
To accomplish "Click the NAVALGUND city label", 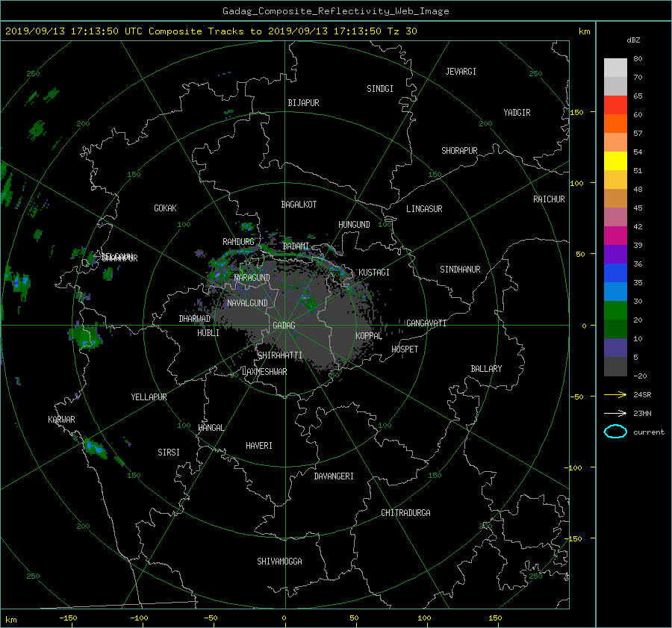I will pos(247,302).
